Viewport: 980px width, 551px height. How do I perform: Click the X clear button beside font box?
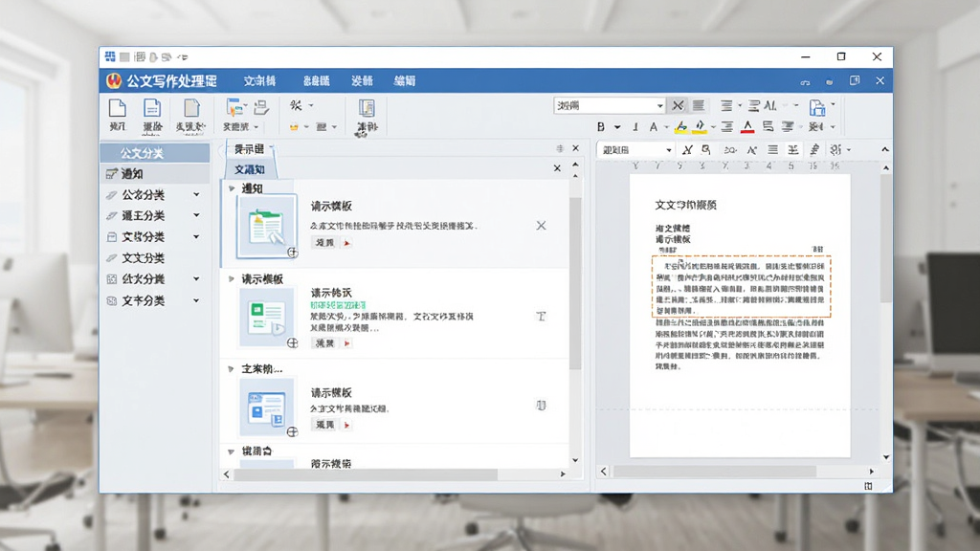[678, 105]
